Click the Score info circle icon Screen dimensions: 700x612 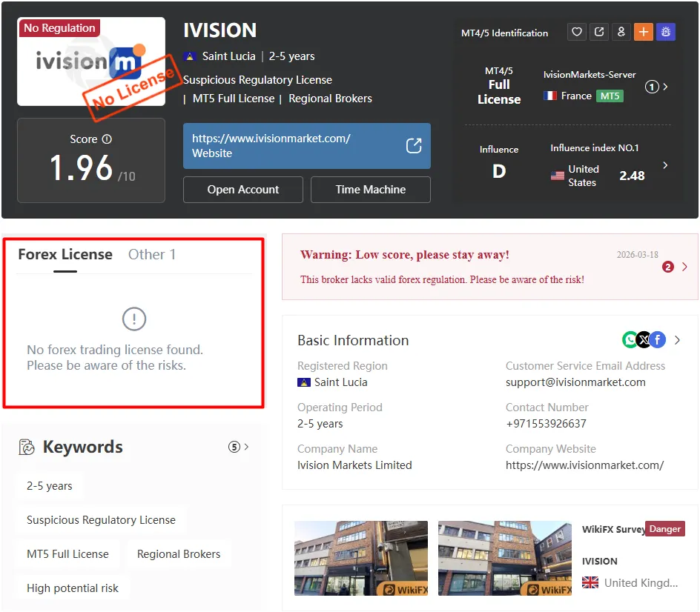pyautogui.click(x=107, y=139)
